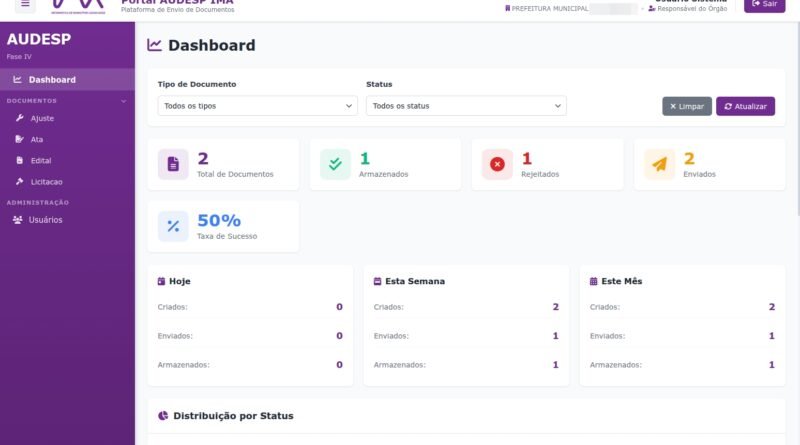Click the Enviados paper plane icon

(x=659, y=164)
